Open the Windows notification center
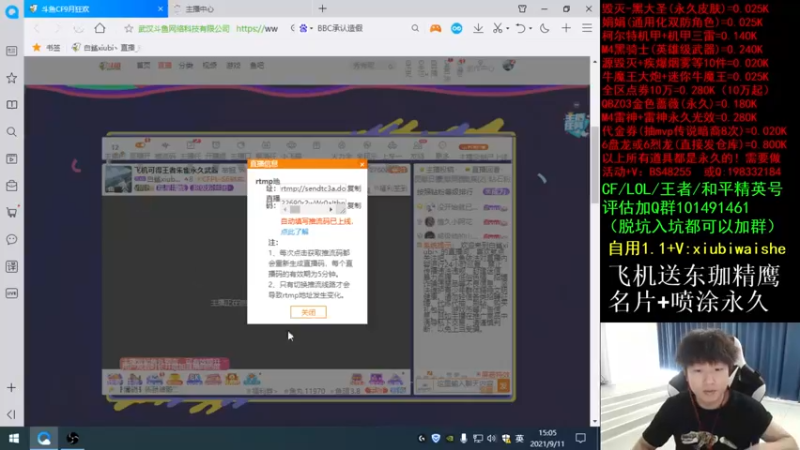This screenshot has height=450, width=800. click(581, 438)
